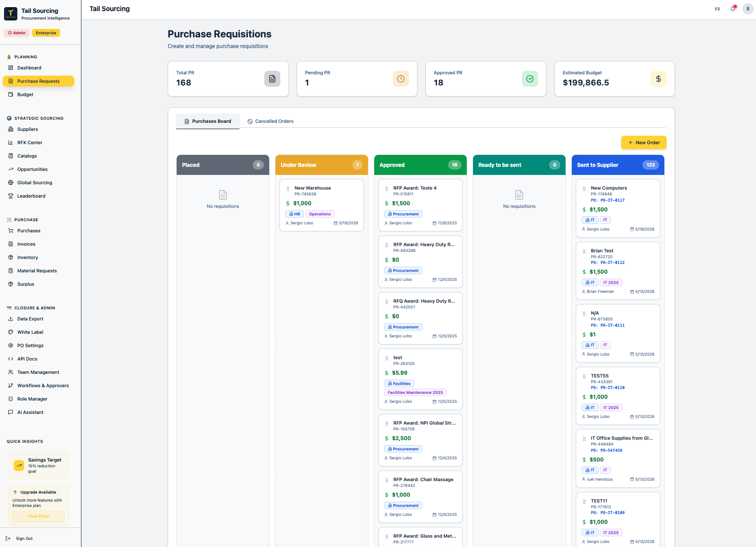Switch language via ES label
756x547 pixels.
tap(717, 9)
